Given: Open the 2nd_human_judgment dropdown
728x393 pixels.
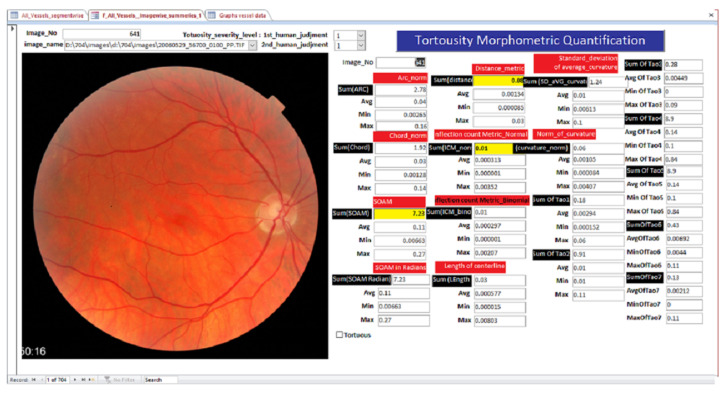Looking at the screenshot, I should click(361, 46).
